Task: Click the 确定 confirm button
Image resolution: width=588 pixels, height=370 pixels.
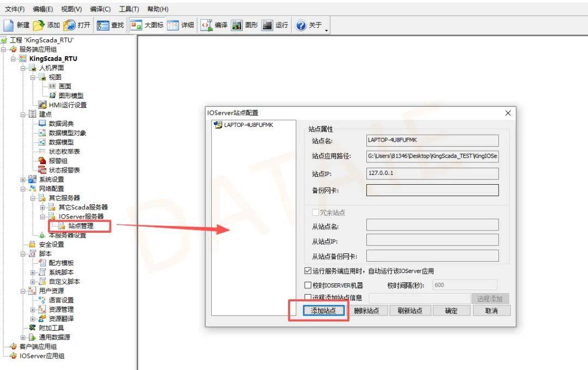Action: [451, 311]
